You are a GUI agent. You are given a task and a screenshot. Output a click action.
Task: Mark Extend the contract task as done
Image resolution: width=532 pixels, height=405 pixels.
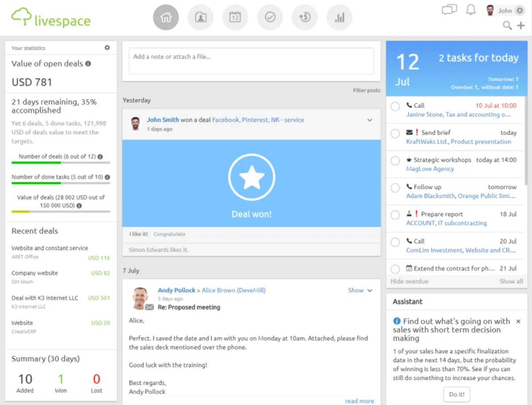(395, 269)
